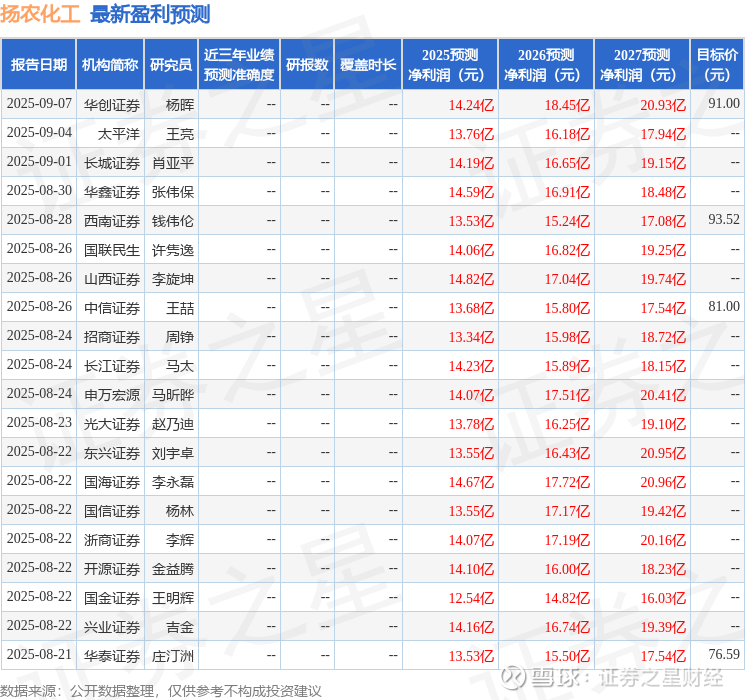Select the 国金证券 cell

point(112,598)
